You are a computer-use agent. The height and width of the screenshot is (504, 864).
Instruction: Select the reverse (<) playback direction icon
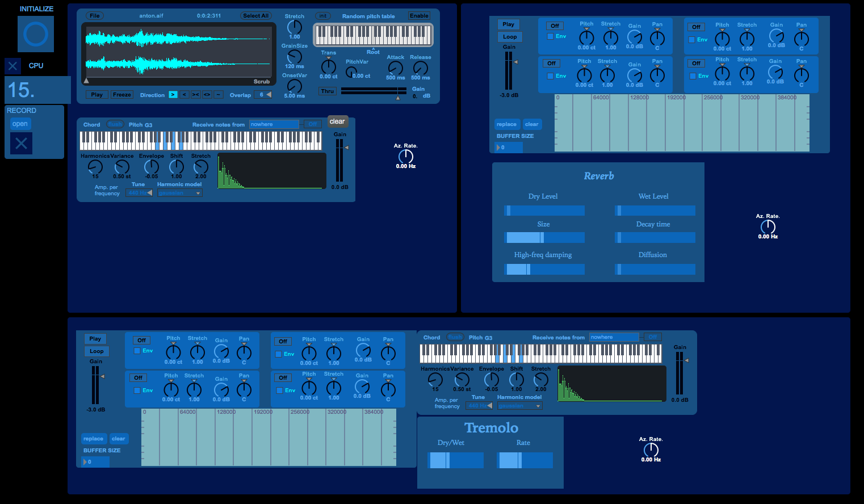pos(184,94)
